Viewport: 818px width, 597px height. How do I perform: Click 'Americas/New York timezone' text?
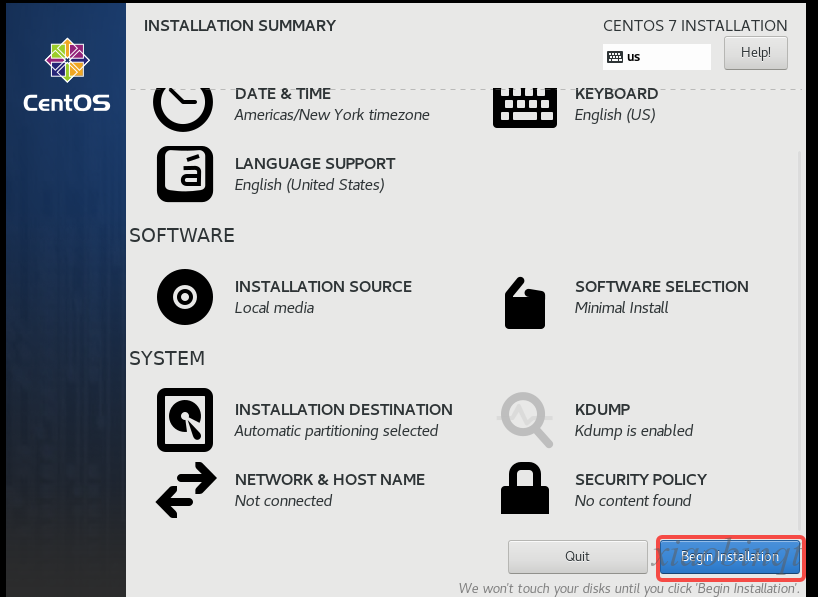coord(332,115)
